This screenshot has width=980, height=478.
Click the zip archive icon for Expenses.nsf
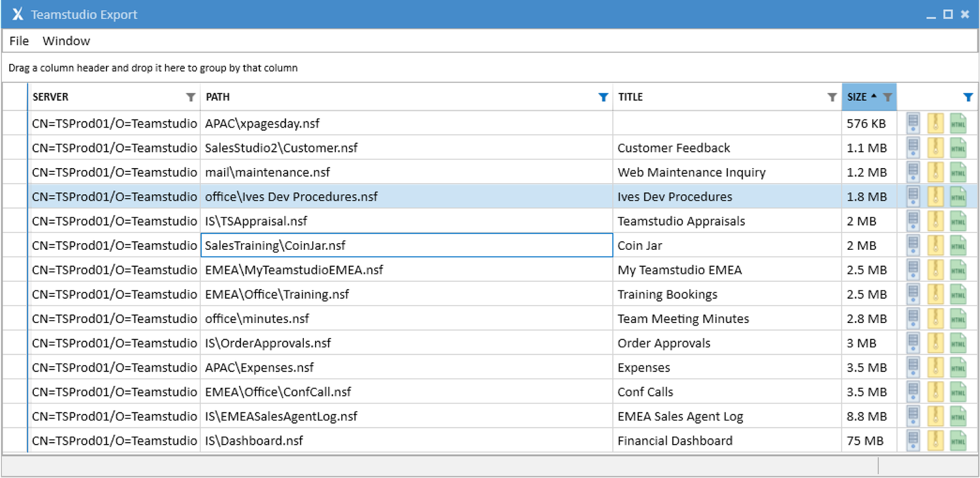pyautogui.click(x=935, y=367)
